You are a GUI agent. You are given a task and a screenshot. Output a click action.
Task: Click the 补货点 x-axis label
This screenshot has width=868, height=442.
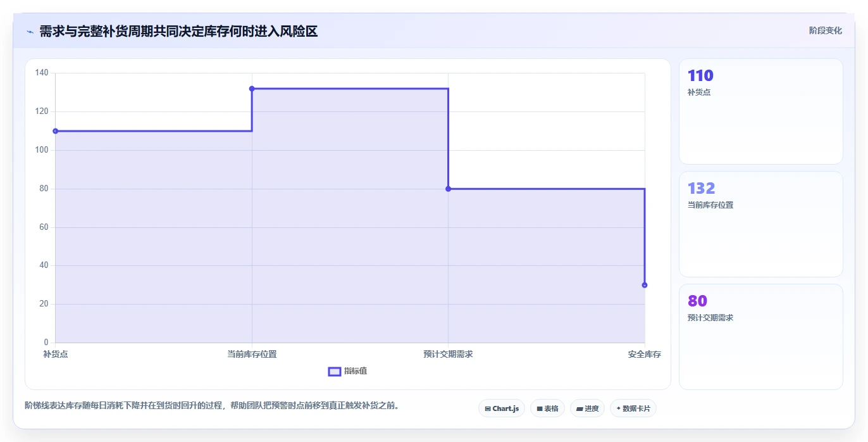coord(56,355)
